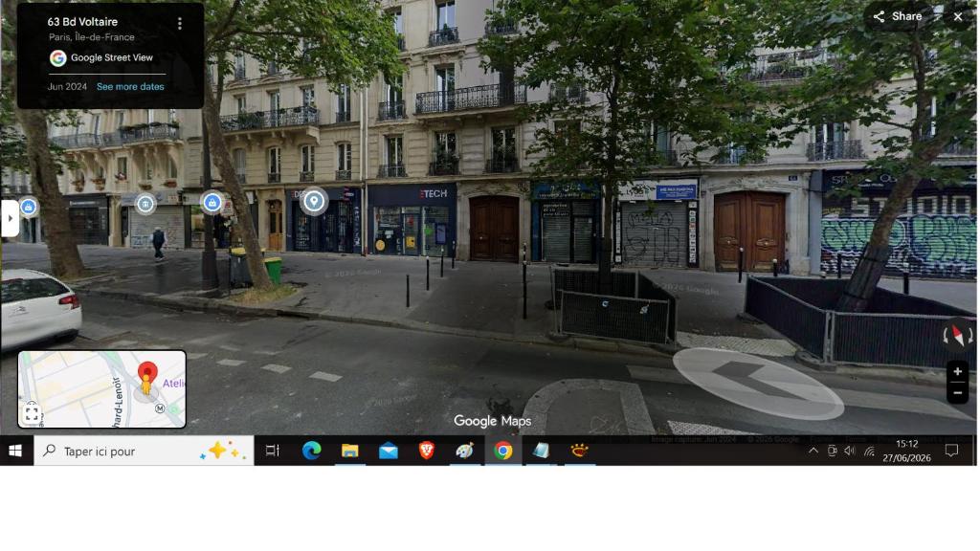Click the round Google G logo
The height and width of the screenshot is (551, 980).
click(x=58, y=58)
